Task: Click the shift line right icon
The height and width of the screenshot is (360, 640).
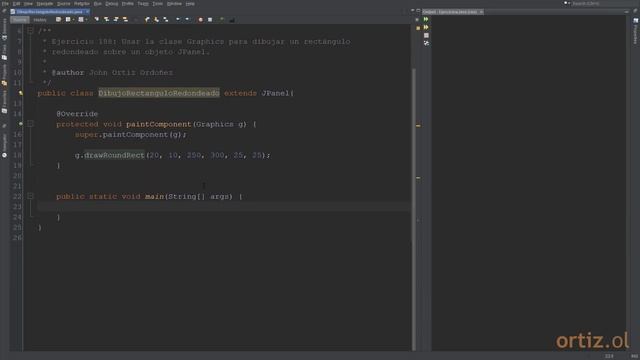Action: coord(187,19)
